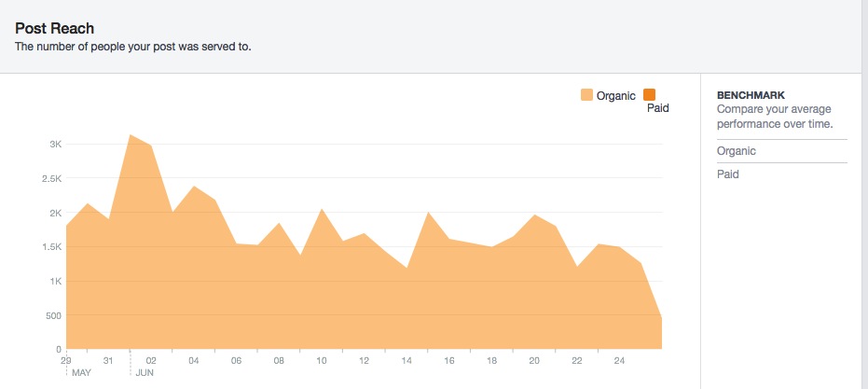Select the 10 date tick on the axis

pyautogui.click(x=322, y=361)
